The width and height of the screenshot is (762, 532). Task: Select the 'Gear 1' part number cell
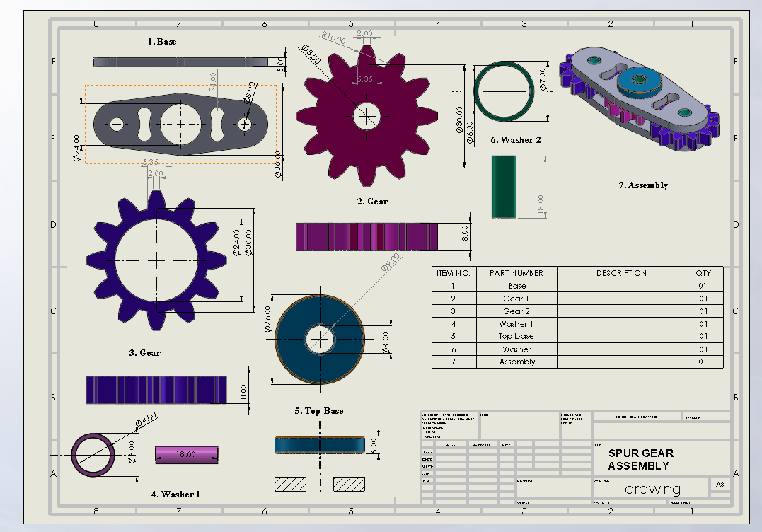click(x=516, y=299)
